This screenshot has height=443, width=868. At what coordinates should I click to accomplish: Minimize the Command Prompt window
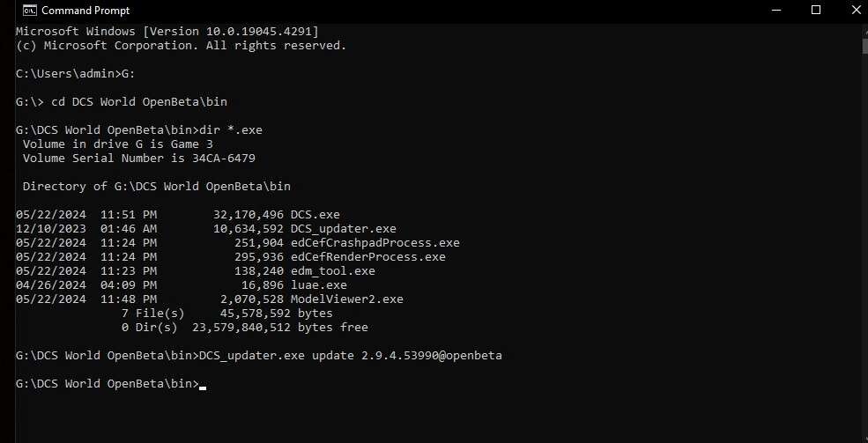(x=777, y=10)
